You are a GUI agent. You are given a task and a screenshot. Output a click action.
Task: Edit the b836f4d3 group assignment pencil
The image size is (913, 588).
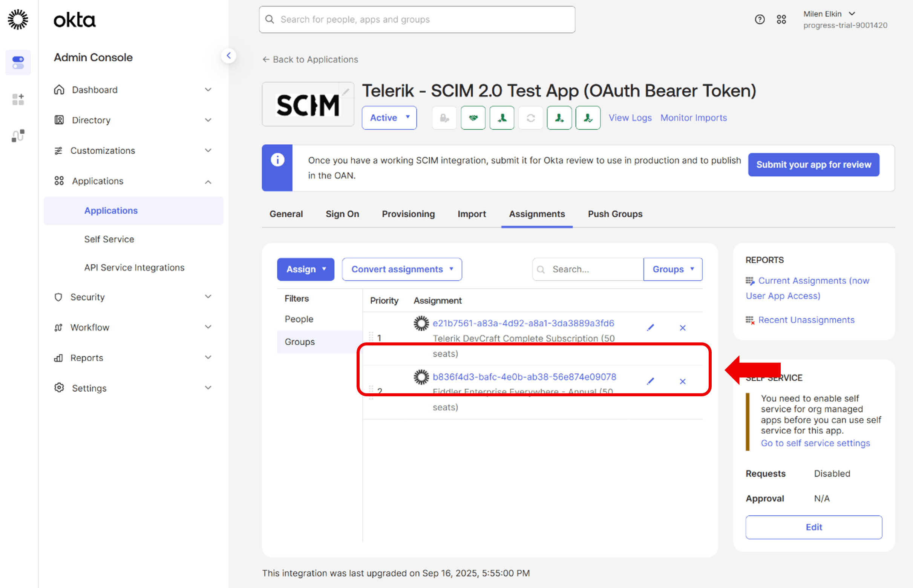click(650, 381)
